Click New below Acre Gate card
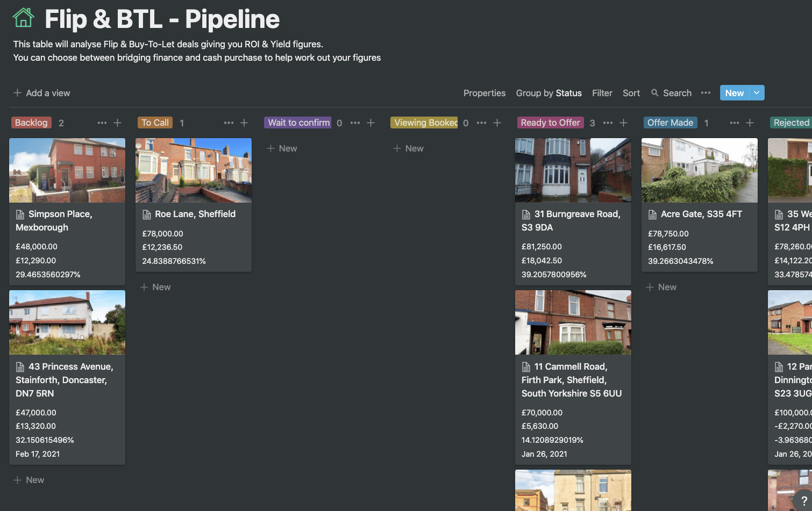The width and height of the screenshot is (812, 511). (x=661, y=287)
